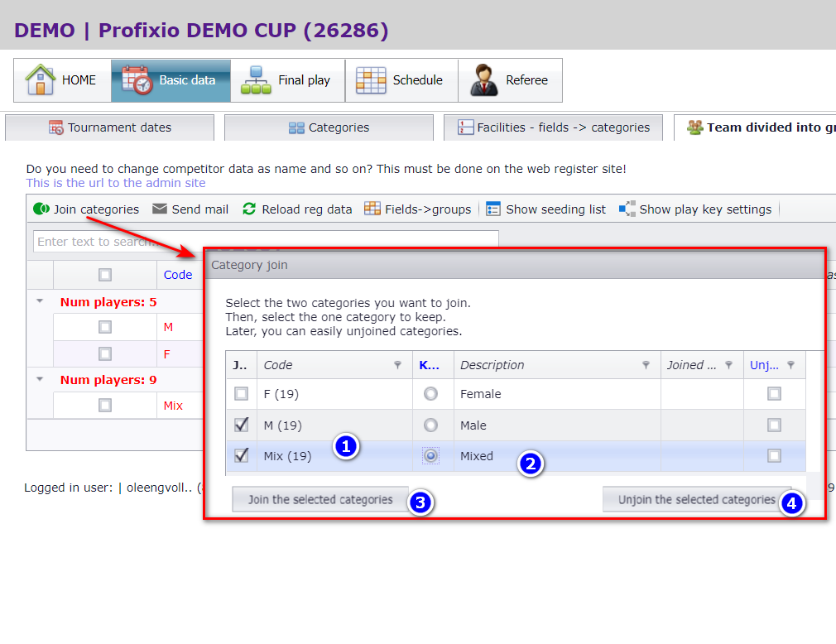Screen dimensions: 836x644
Task: Uncheck the M (19) join checkbox
Action: [x=241, y=425]
